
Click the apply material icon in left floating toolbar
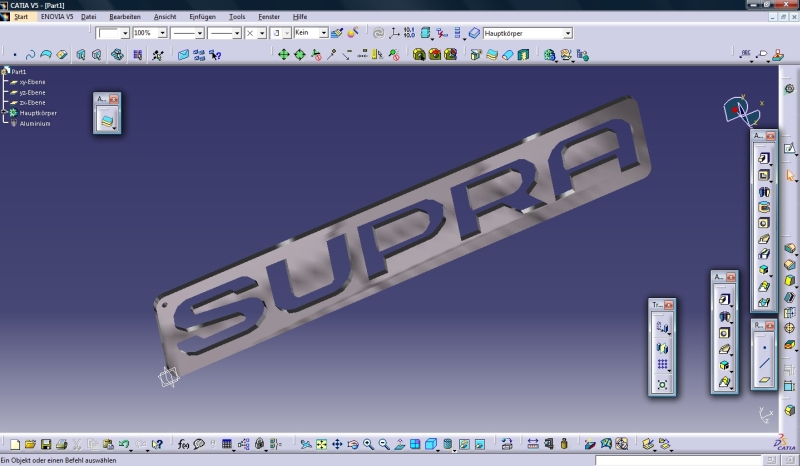tap(107, 121)
